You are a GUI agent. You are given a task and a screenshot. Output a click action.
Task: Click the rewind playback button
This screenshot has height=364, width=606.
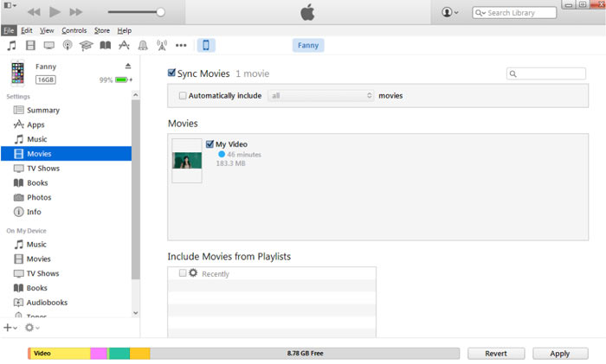tap(34, 12)
